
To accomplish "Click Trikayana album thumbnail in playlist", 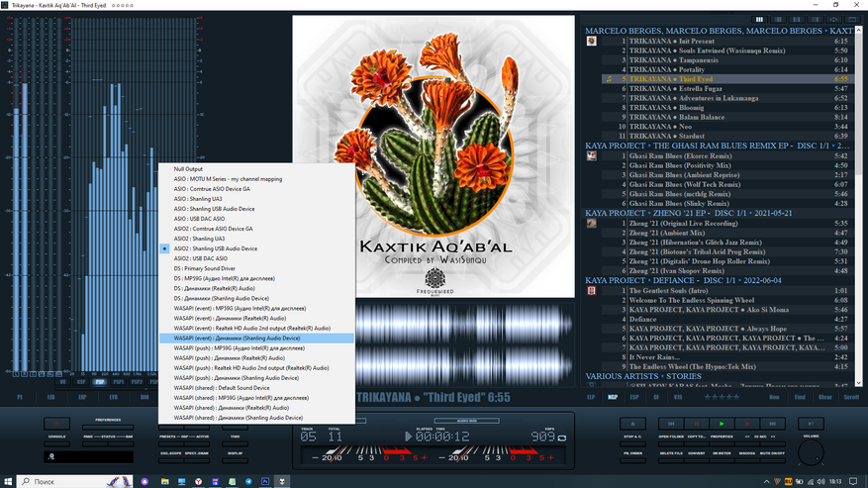I will point(591,41).
